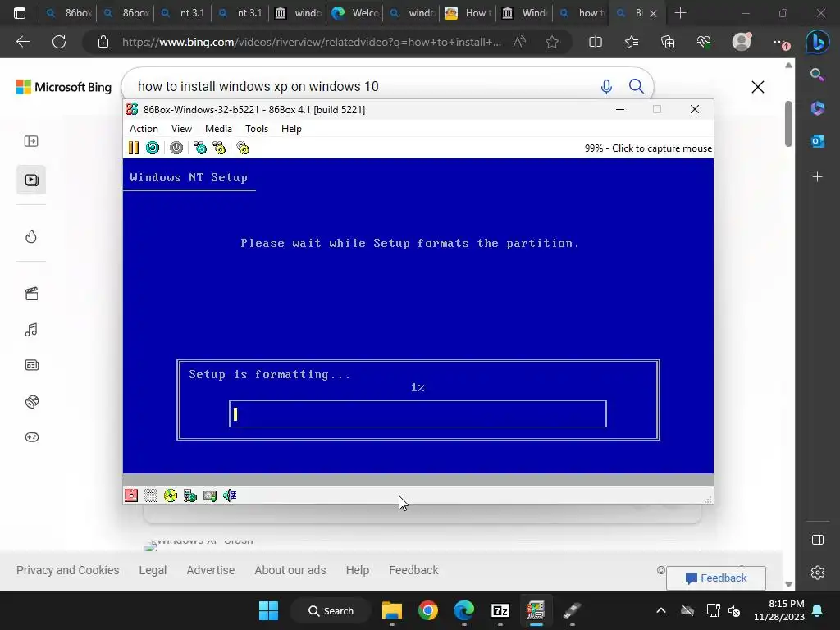Open the 86Box Tools menu
840x630 pixels.
point(257,129)
